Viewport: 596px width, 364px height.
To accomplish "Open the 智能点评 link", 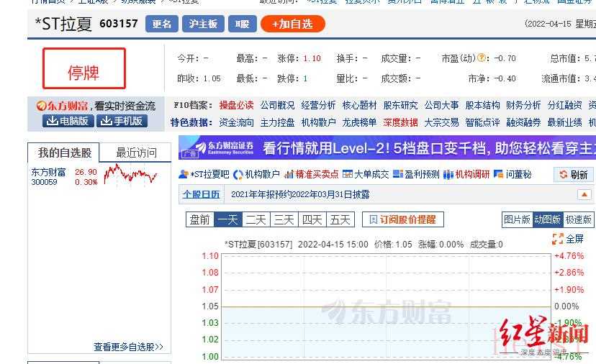I will 482,122.
